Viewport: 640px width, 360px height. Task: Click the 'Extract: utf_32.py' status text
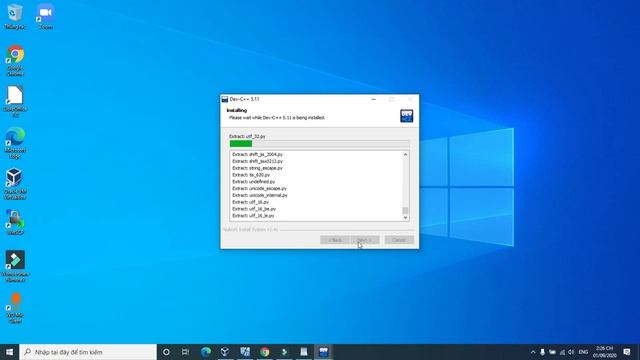pyautogui.click(x=247, y=136)
